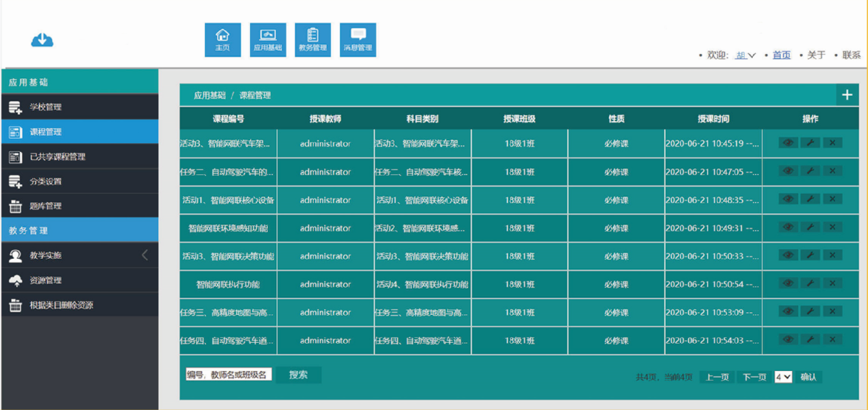Select 学校管理 in the sidebar
The width and height of the screenshot is (868, 410).
(x=48, y=106)
